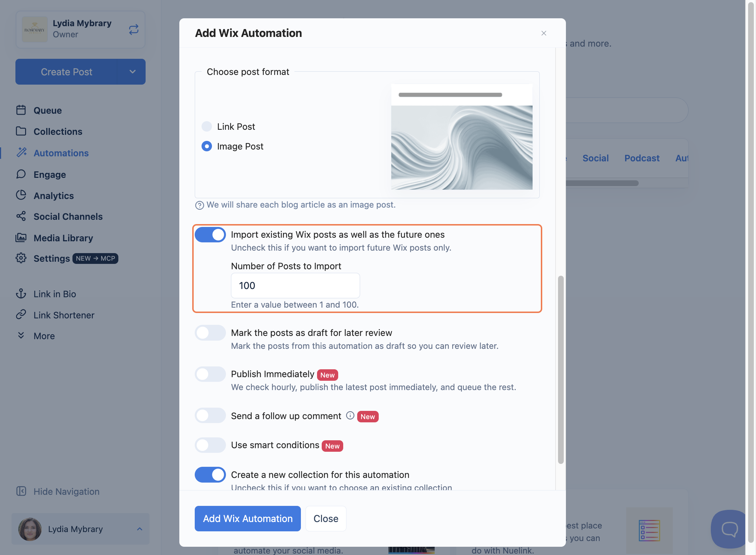Enable Mark the posts as draft toggle
The image size is (756, 555).
point(210,333)
